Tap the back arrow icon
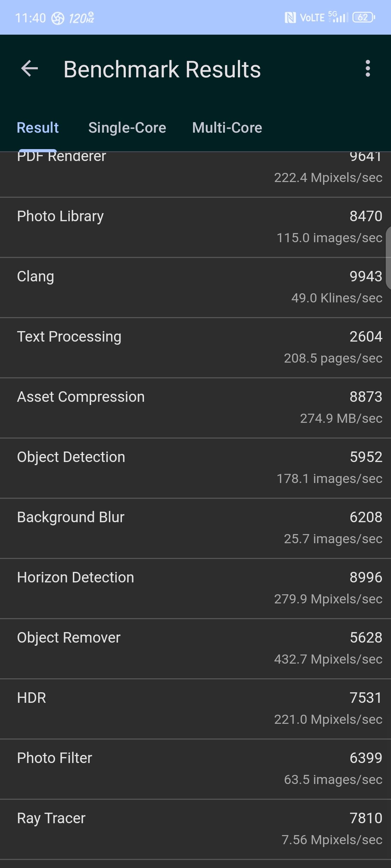391x868 pixels. (29, 69)
